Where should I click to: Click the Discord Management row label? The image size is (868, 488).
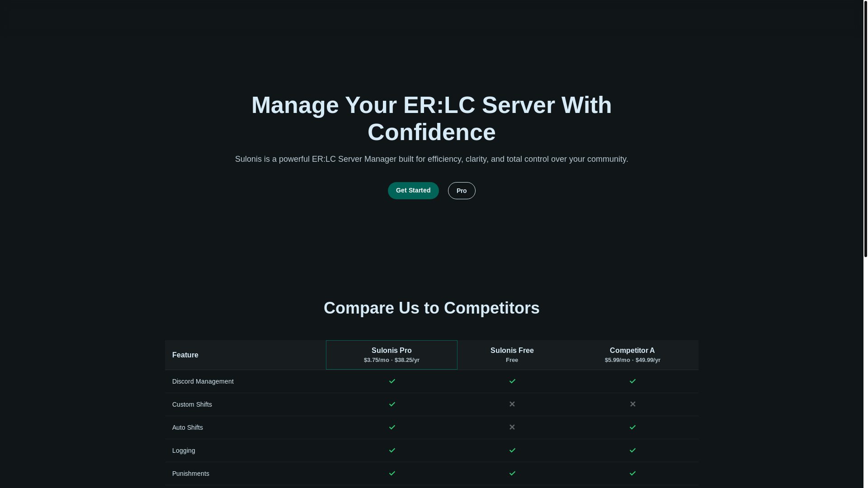203,381
